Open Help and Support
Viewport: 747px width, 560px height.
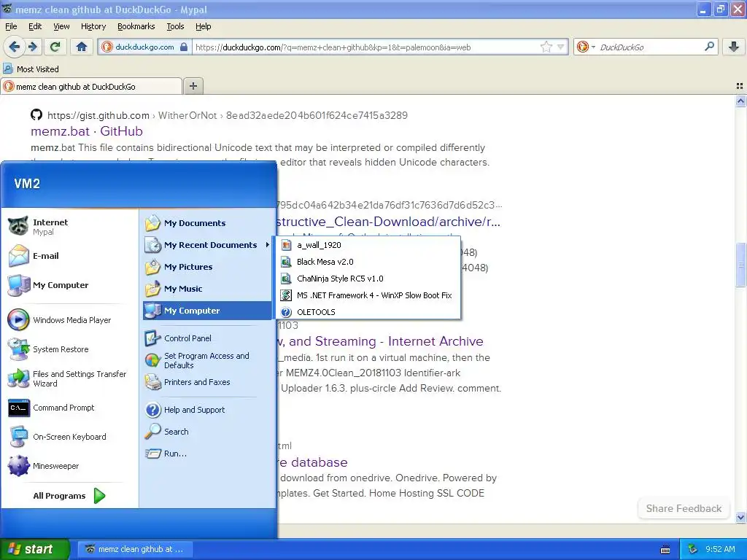click(185, 410)
